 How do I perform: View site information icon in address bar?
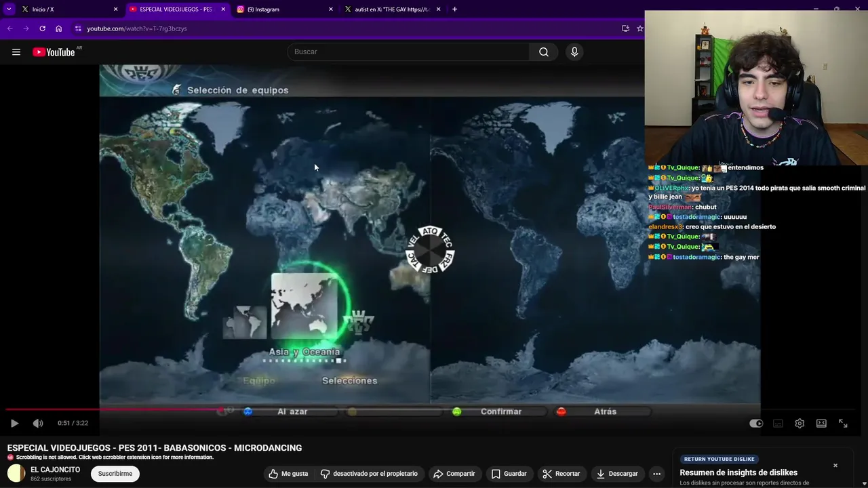pyautogui.click(x=78, y=28)
